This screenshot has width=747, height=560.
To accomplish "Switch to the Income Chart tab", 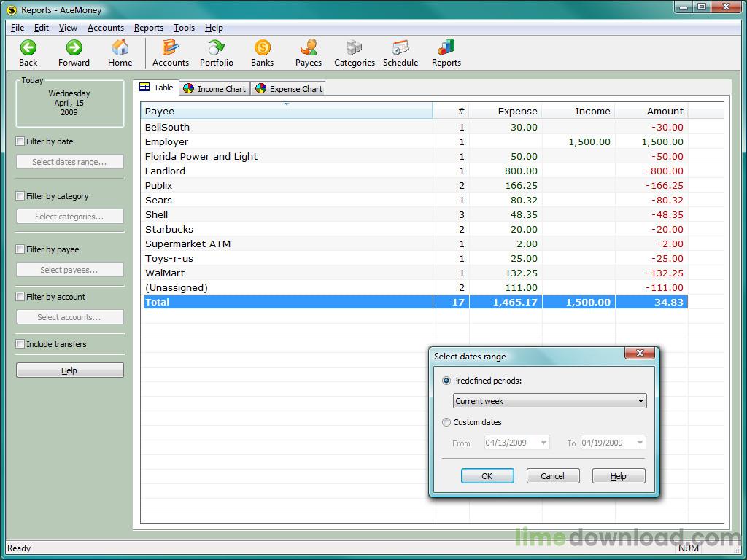I will (215, 88).
